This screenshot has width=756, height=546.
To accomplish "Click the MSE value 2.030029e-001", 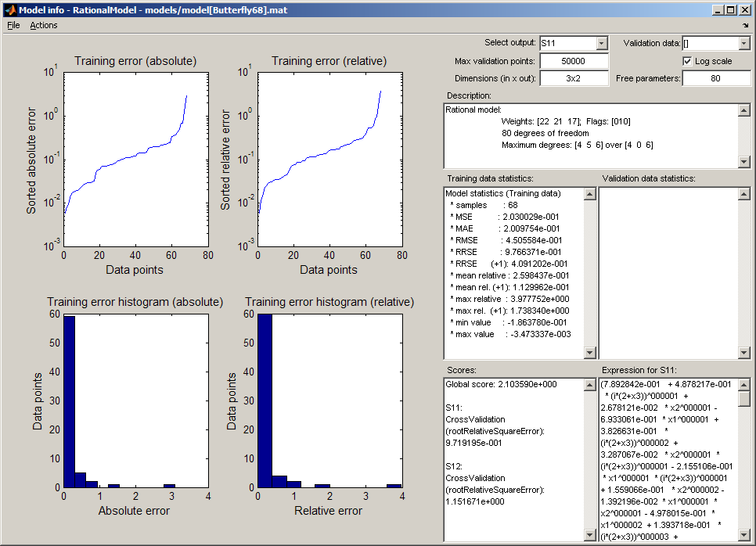I will pyautogui.click(x=531, y=217).
